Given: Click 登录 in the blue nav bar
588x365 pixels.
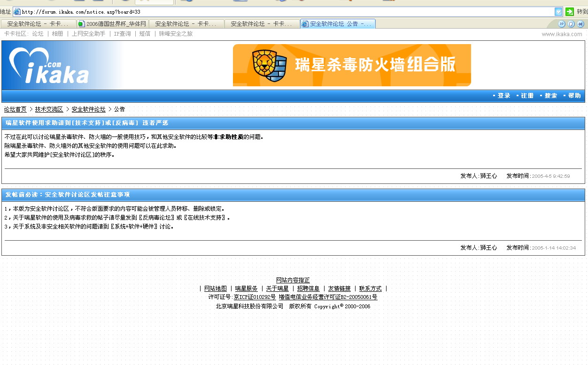Looking at the screenshot, I should tap(504, 96).
